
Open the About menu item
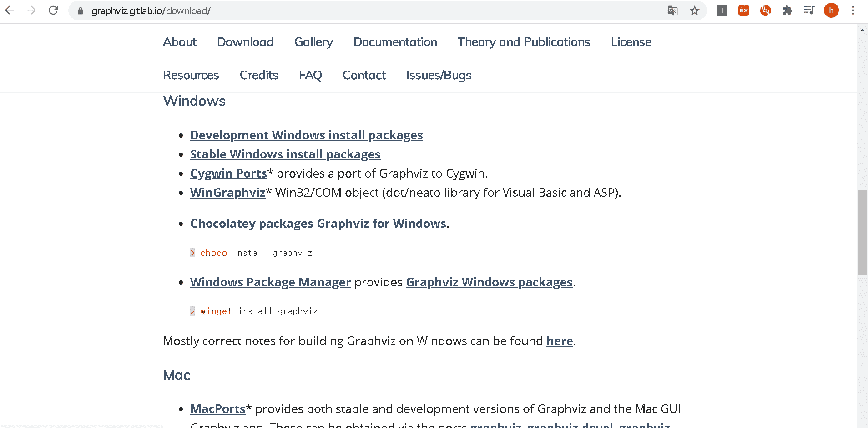pos(180,42)
